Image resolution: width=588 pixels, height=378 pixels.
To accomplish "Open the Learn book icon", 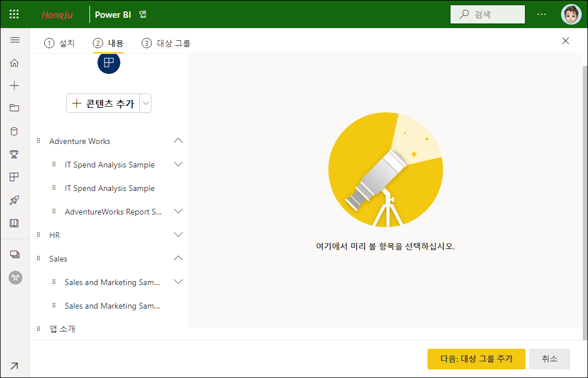I will [x=14, y=223].
